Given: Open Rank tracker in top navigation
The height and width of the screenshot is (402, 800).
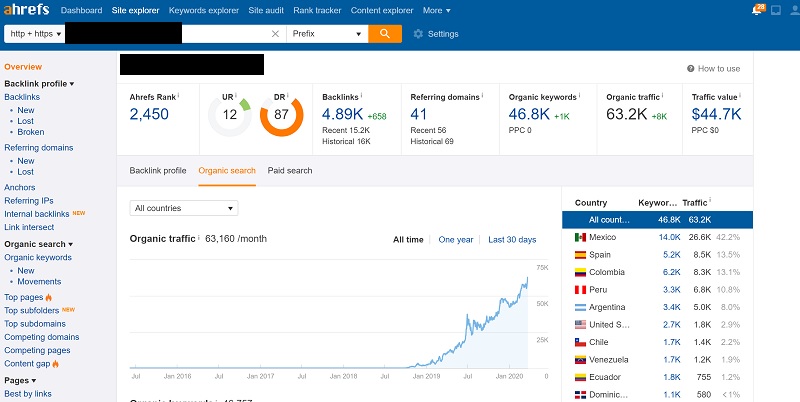Looking at the screenshot, I should point(317,10).
